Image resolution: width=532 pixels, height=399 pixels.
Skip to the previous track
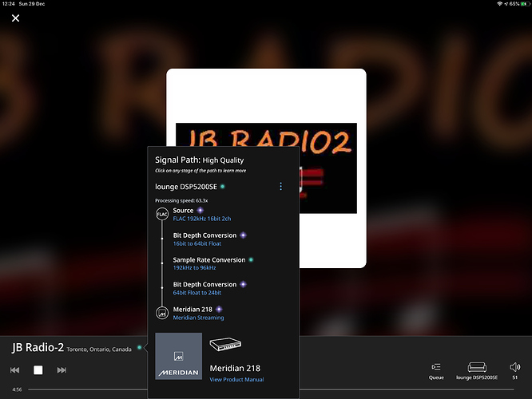(14, 369)
